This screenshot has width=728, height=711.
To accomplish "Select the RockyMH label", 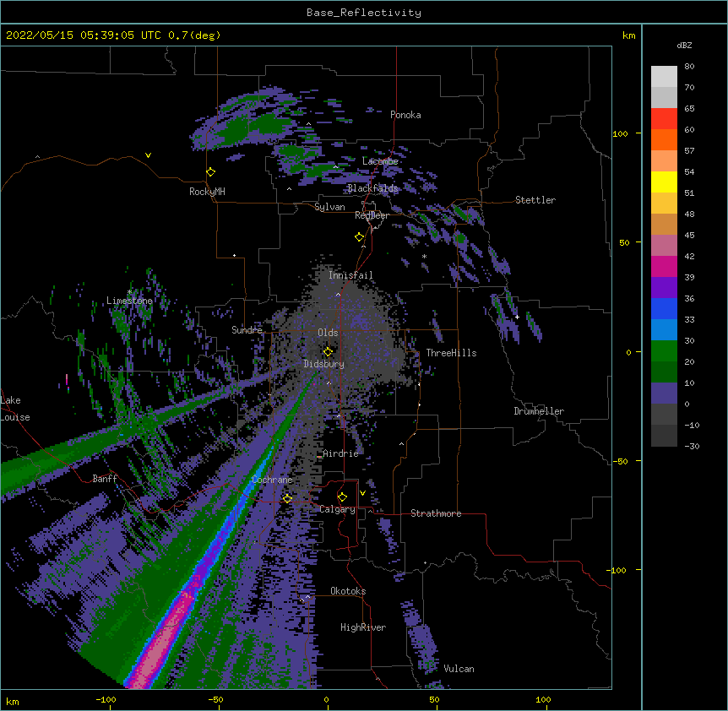I will [207, 192].
